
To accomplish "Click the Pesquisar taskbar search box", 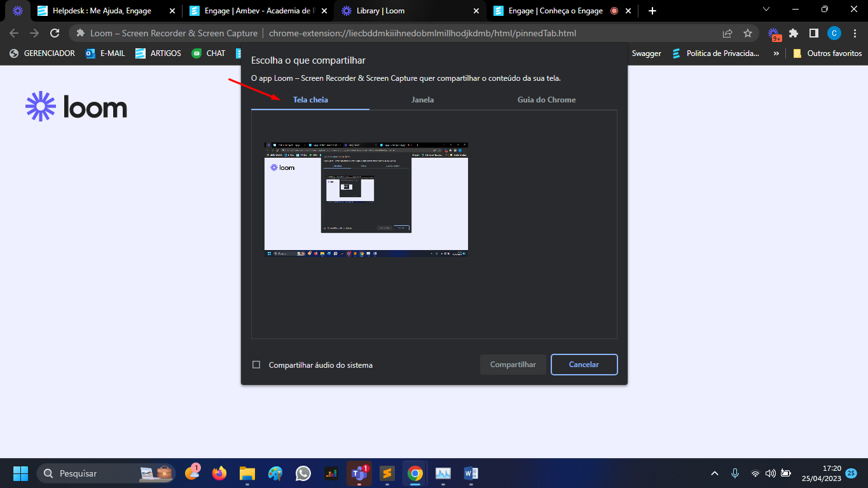I will (107, 473).
